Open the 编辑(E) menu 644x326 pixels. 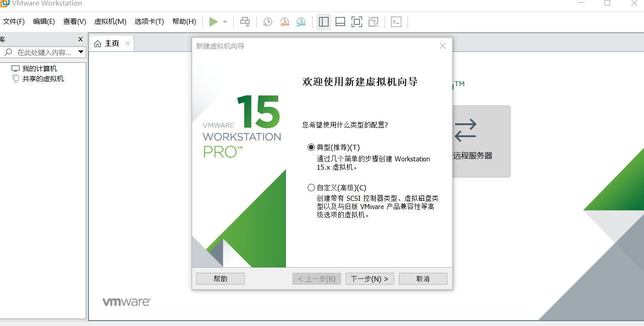coord(44,22)
